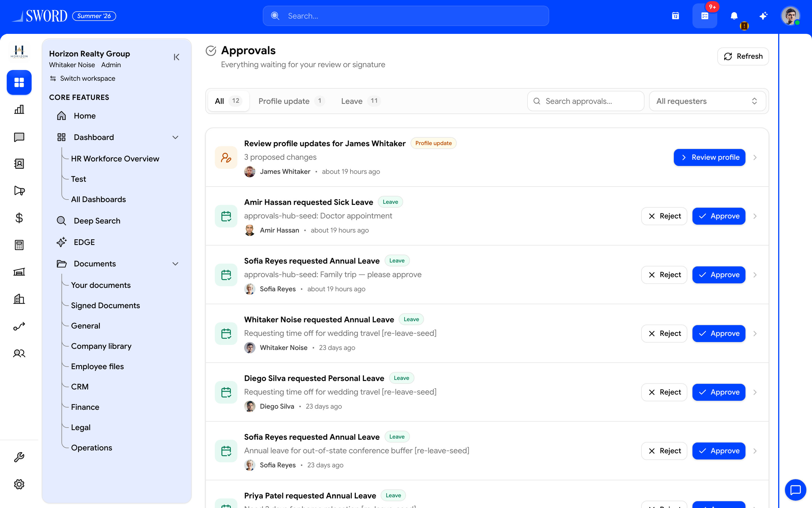This screenshot has height=508, width=812.
Task: Open the Finance documents folder
Action: [85, 407]
